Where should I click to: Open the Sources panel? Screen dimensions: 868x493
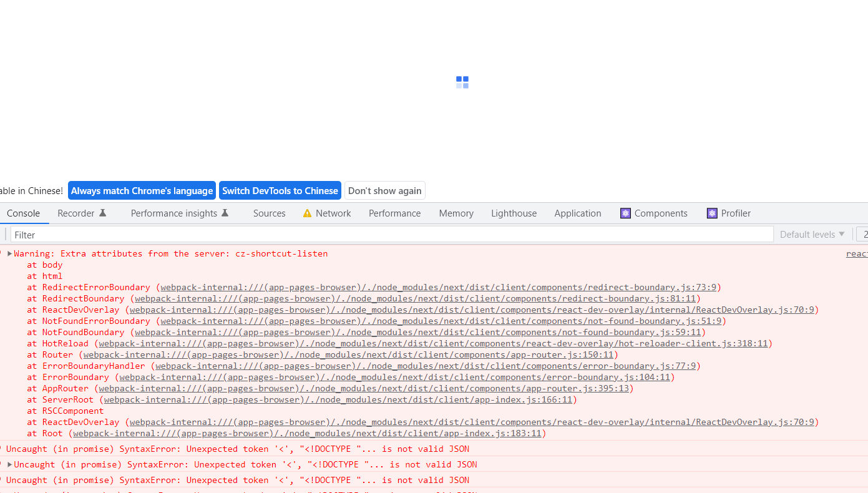(x=269, y=213)
